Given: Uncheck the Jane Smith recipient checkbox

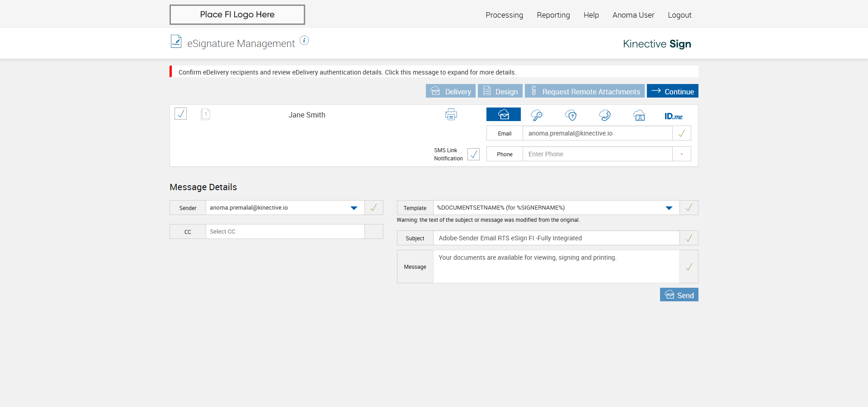Looking at the screenshot, I should coord(180,113).
